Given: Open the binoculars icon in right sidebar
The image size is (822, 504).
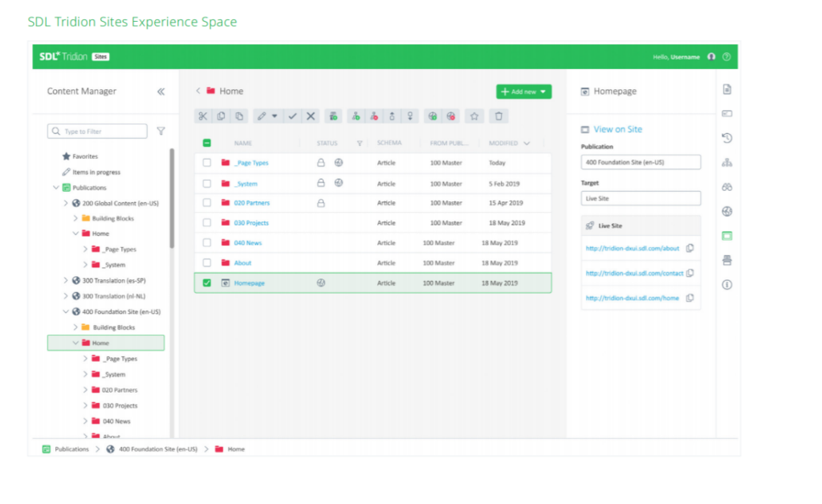Looking at the screenshot, I should tap(727, 187).
